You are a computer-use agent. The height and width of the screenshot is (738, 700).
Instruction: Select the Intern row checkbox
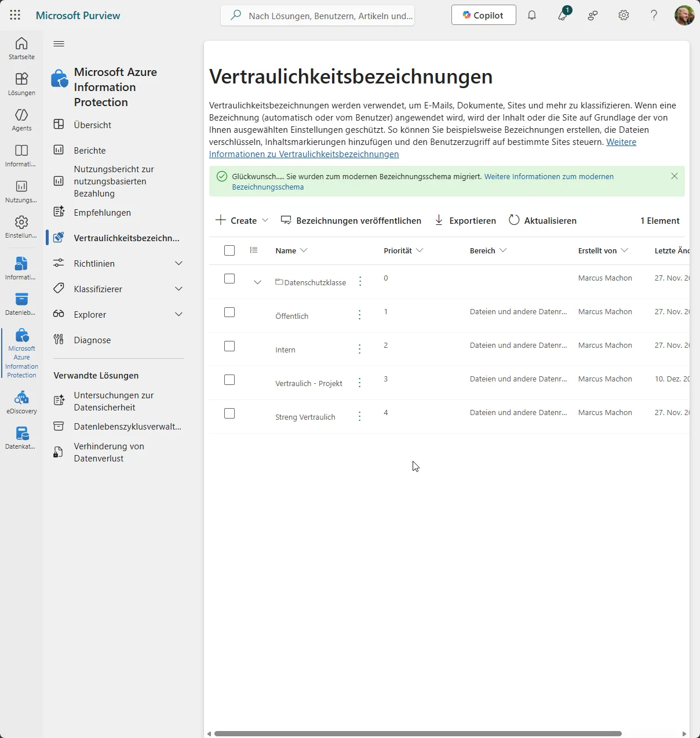tap(229, 346)
